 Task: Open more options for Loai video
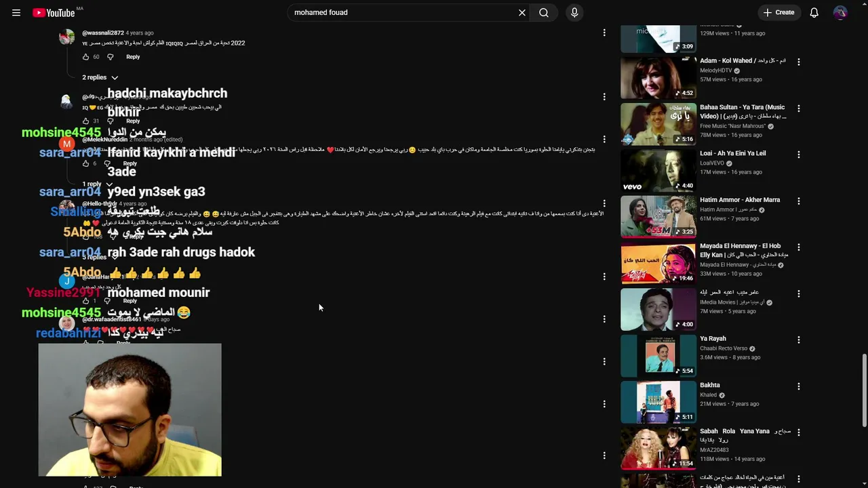point(798,155)
